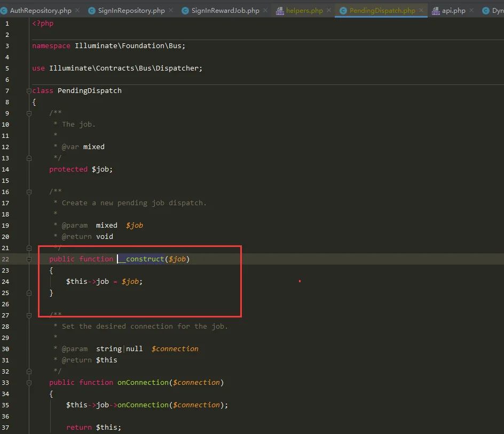Click the PendingDispatch.php class file icon
This screenshot has height=434, width=504.
point(343,11)
